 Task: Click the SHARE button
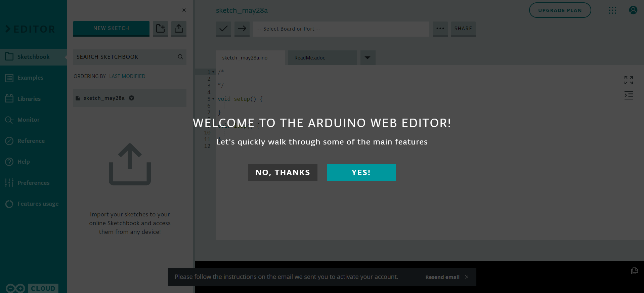point(463,29)
